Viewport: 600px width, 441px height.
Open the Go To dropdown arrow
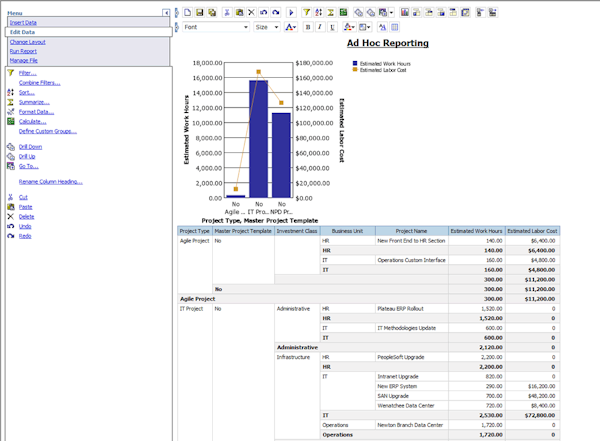[x=391, y=13]
